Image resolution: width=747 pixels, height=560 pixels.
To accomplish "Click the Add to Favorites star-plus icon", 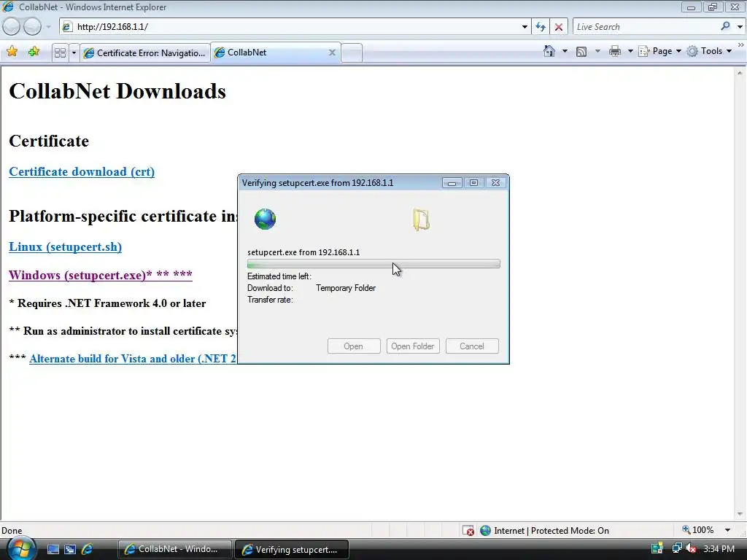I will [x=34, y=52].
